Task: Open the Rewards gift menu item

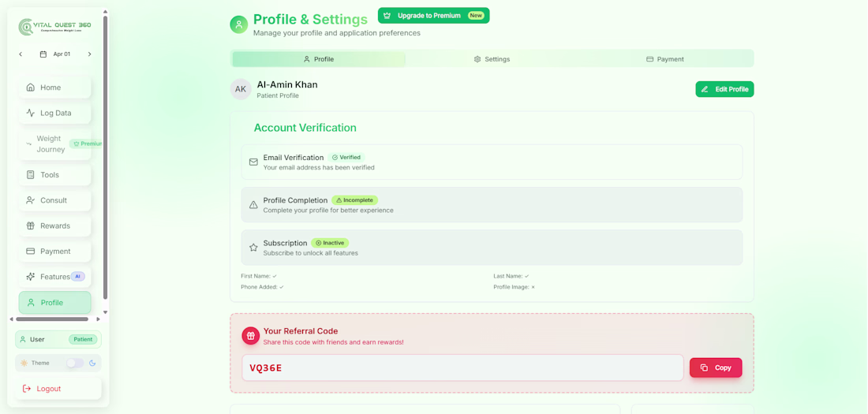Action: tap(54, 226)
